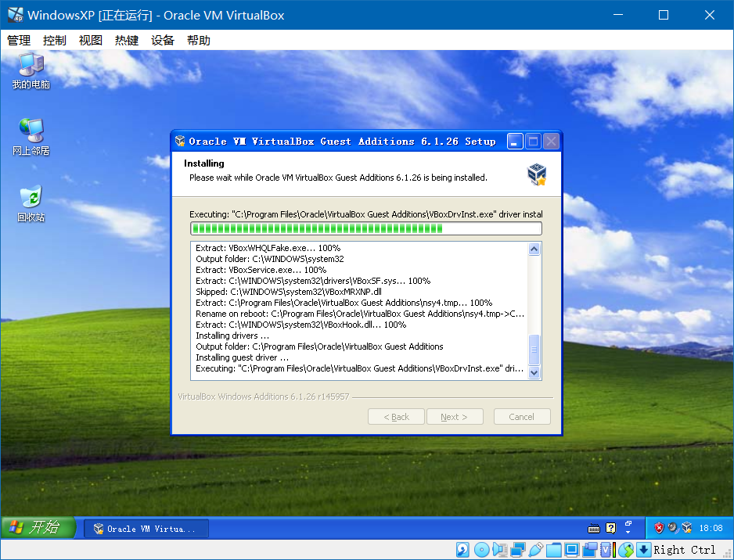734x560 pixels.
Task: Open the 设备 menu
Action: tap(163, 41)
